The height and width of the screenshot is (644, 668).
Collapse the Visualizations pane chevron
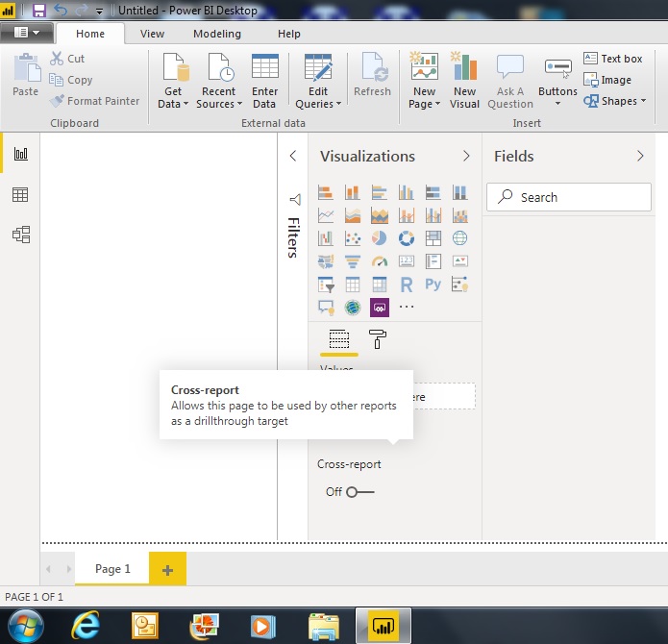[x=466, y=156]
